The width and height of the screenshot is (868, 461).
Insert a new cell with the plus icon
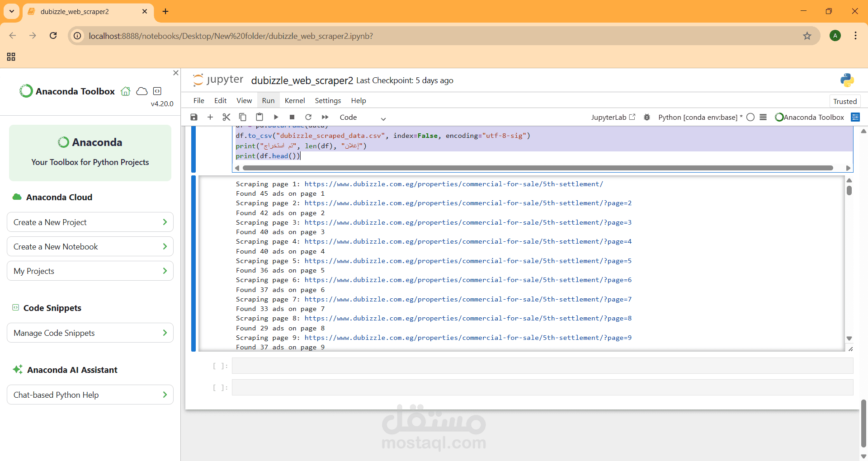(210, 117)
